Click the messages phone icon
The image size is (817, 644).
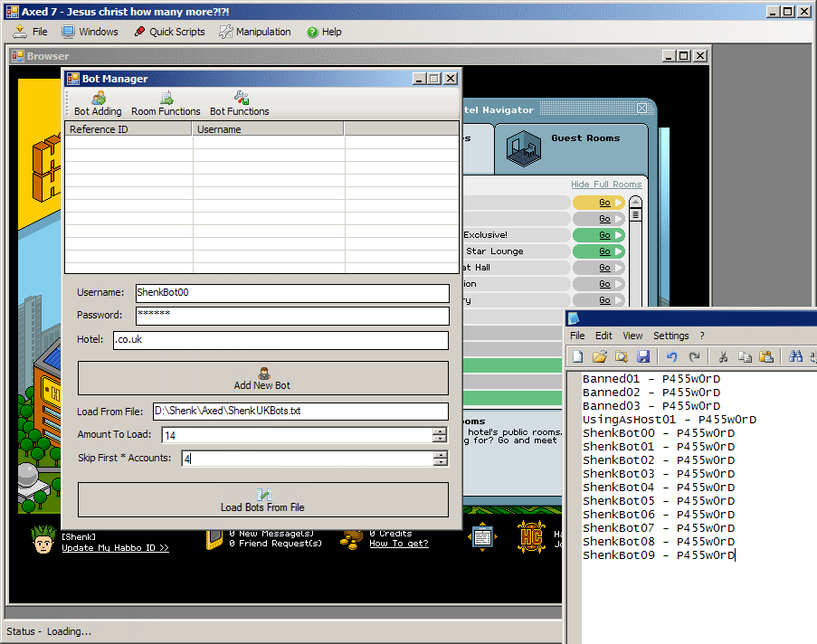214,540
